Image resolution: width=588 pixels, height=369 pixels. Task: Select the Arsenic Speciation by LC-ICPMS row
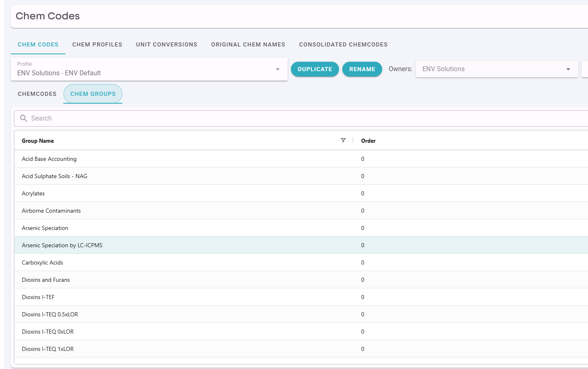click(x=62, y=245)
